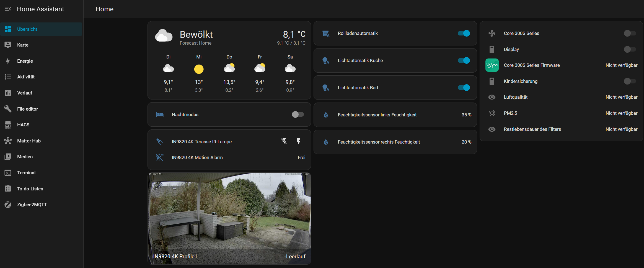Image resolution: width=644 pixels, height=268 pixels.
Task: Click the Matter Hub icon
Action: [8, 141]
